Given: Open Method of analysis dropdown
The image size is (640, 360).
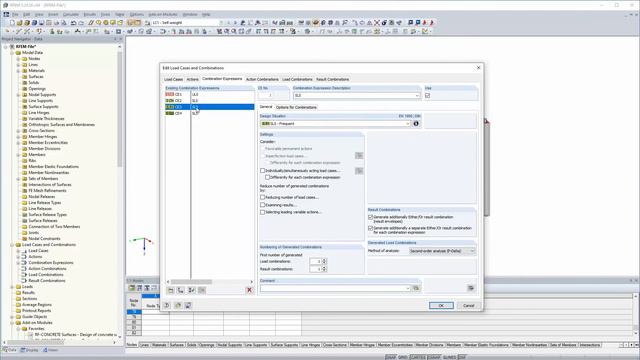Looking at the screenshot, I should coord(472,251).
